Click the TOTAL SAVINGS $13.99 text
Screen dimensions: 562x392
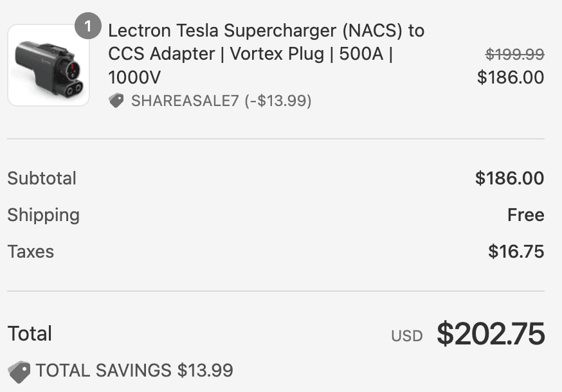(x=134, y=370)
